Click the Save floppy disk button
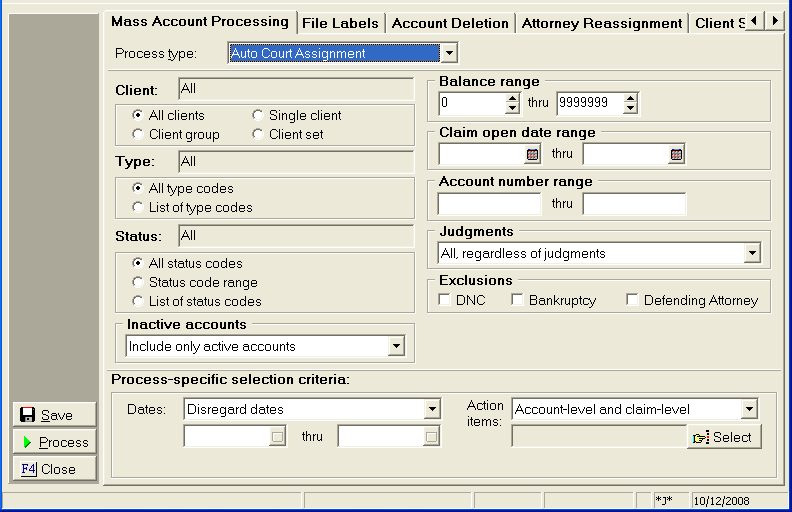This screenshot has height=512, width=792. pos(55,415)
